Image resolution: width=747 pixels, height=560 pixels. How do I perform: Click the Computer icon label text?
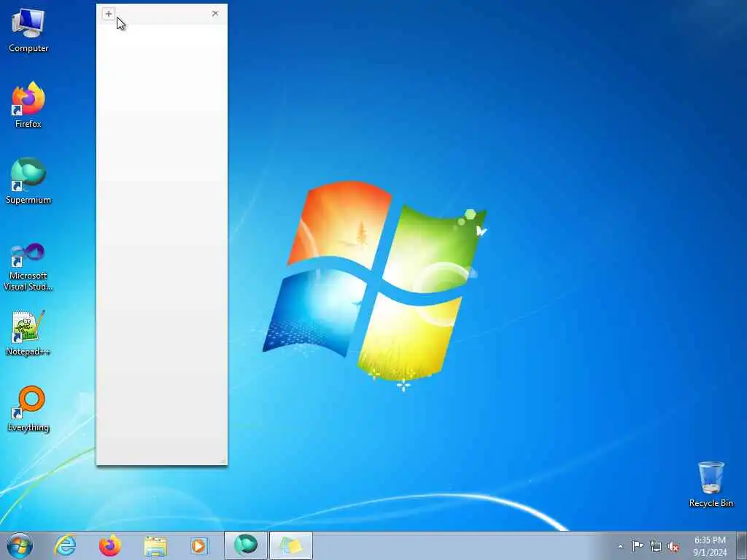[28, 48]
